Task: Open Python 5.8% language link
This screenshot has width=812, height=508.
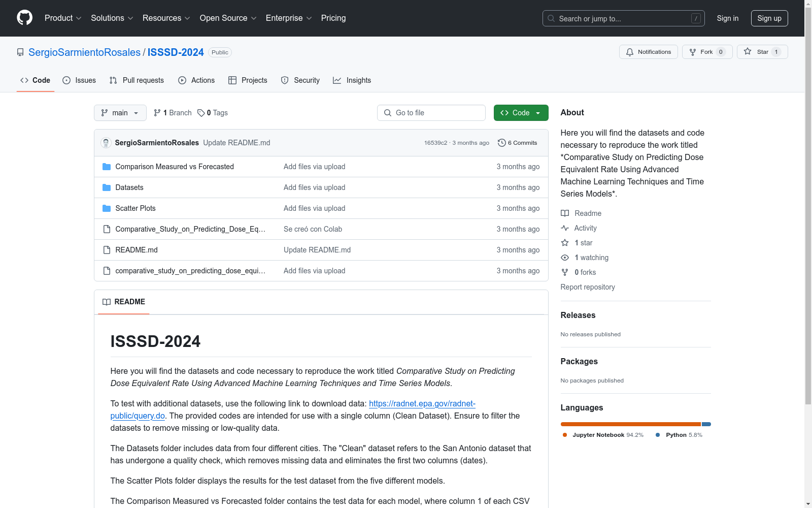Action: click(x=679, y=435)
